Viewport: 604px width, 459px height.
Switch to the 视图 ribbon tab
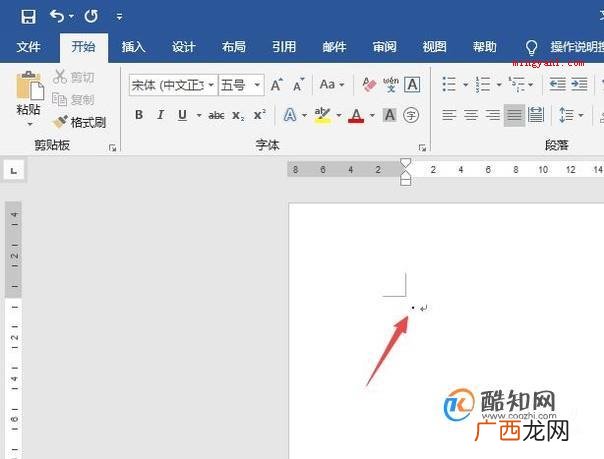(x=435, y=47)
